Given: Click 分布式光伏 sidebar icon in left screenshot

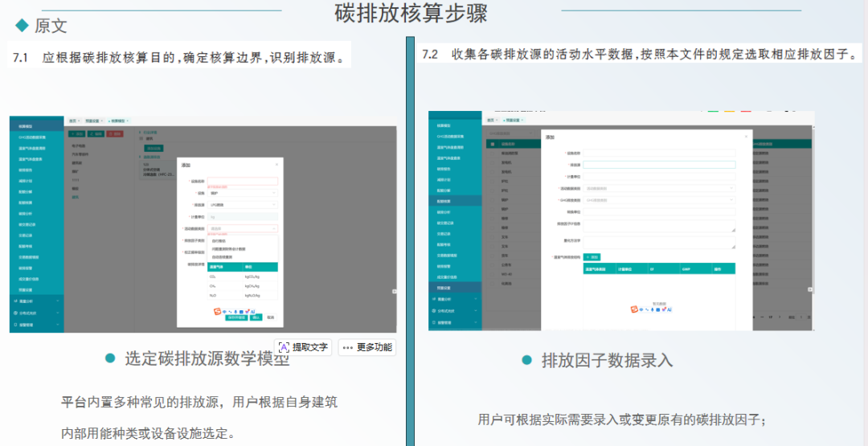Looking at the screenshot, I should tap(15, 313).
